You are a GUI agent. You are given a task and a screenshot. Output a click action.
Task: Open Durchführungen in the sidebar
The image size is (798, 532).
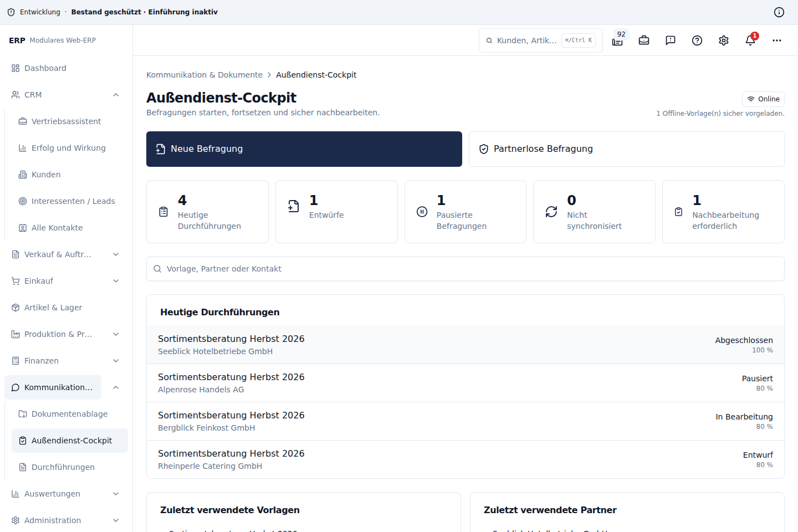click(x=70, y=467)
